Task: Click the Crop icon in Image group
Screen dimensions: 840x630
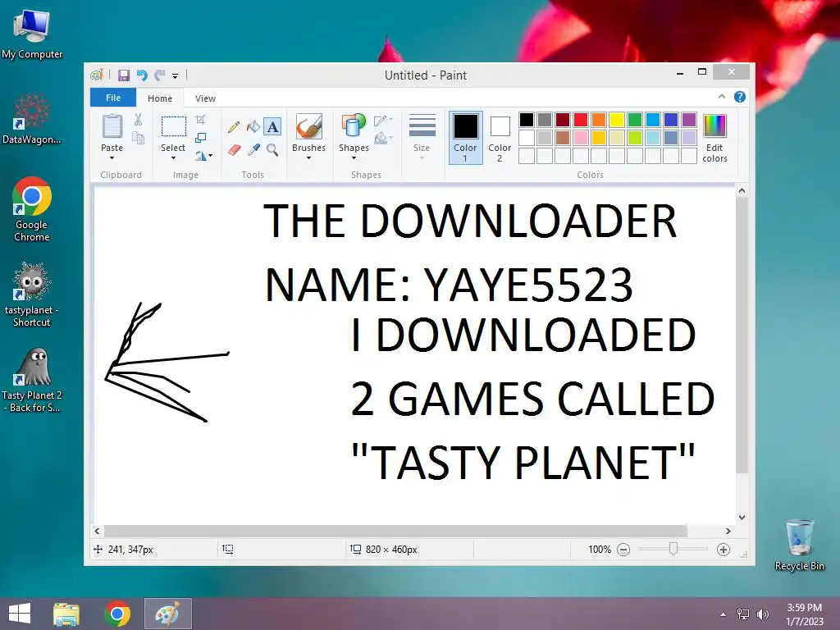Action: coord(200,120)
